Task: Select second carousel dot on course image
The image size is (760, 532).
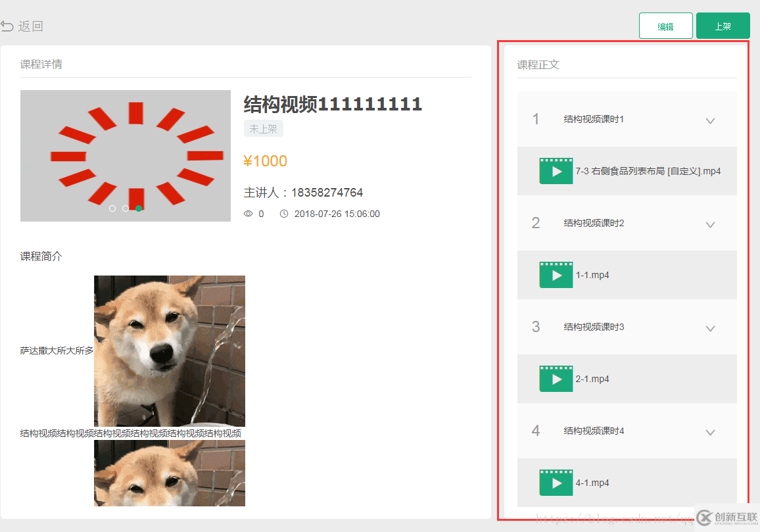Action: [x=126, y=208]
